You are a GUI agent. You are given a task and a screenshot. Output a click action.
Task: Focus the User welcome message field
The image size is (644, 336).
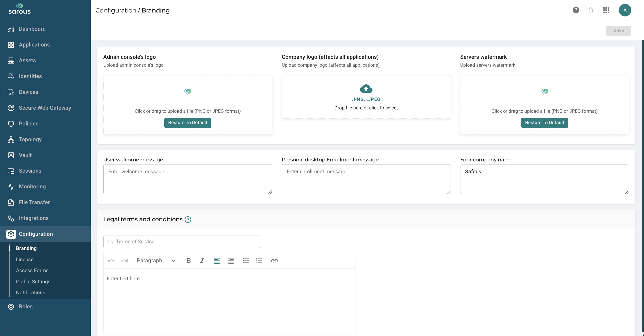pos(188,179)
